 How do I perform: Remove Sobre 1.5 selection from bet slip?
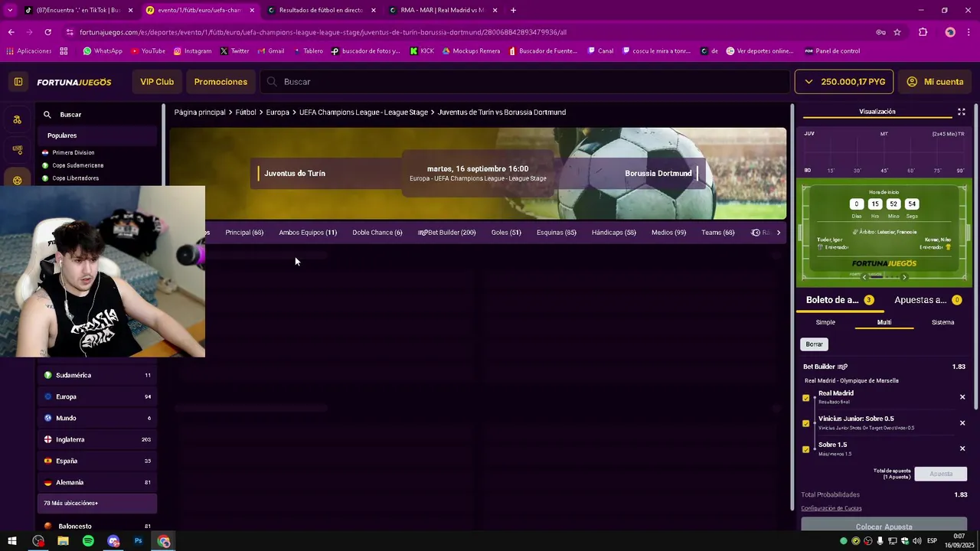point(962,448)
